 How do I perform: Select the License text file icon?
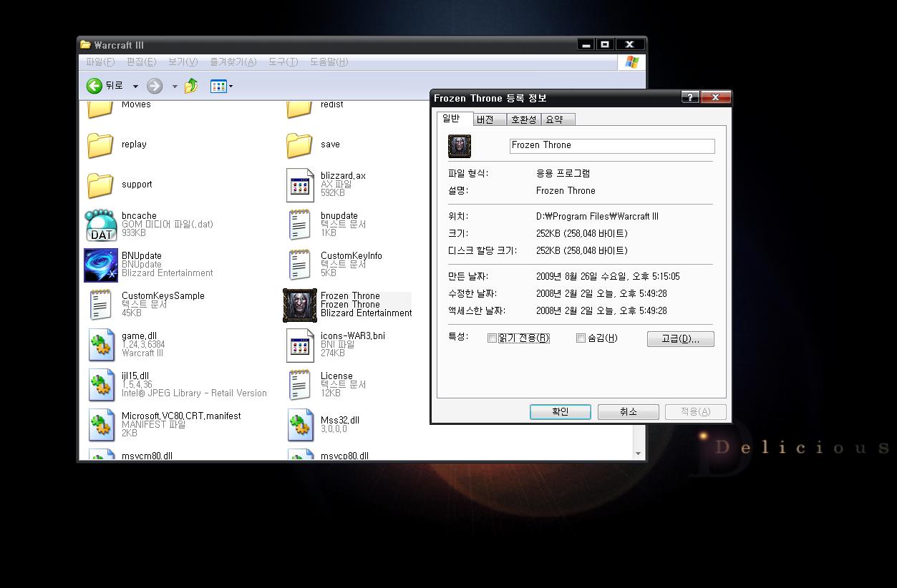pos(299,386)
